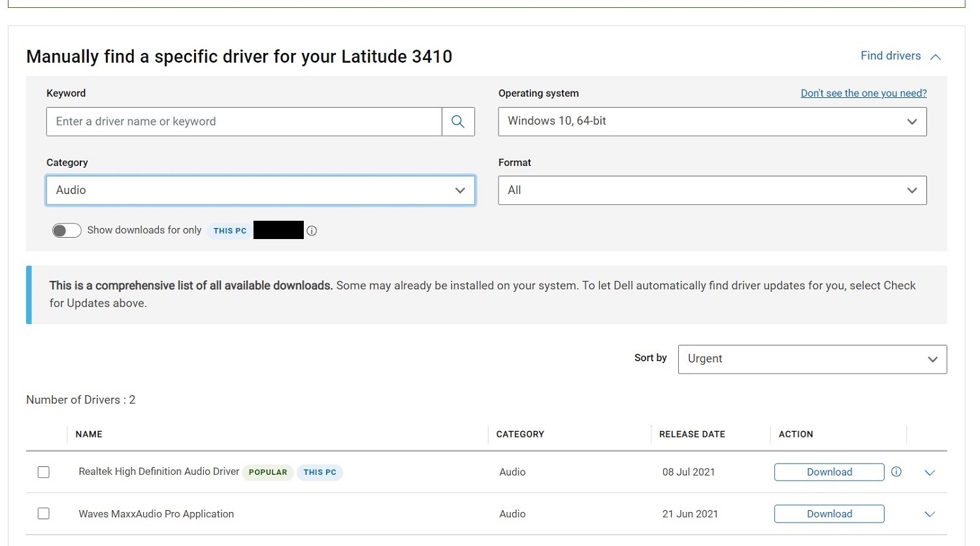Image resolution: width=980 pixels, height=546 pixels.
Task: Click Realtek High Definition Audio Driver name
Action: pos(159,472)
